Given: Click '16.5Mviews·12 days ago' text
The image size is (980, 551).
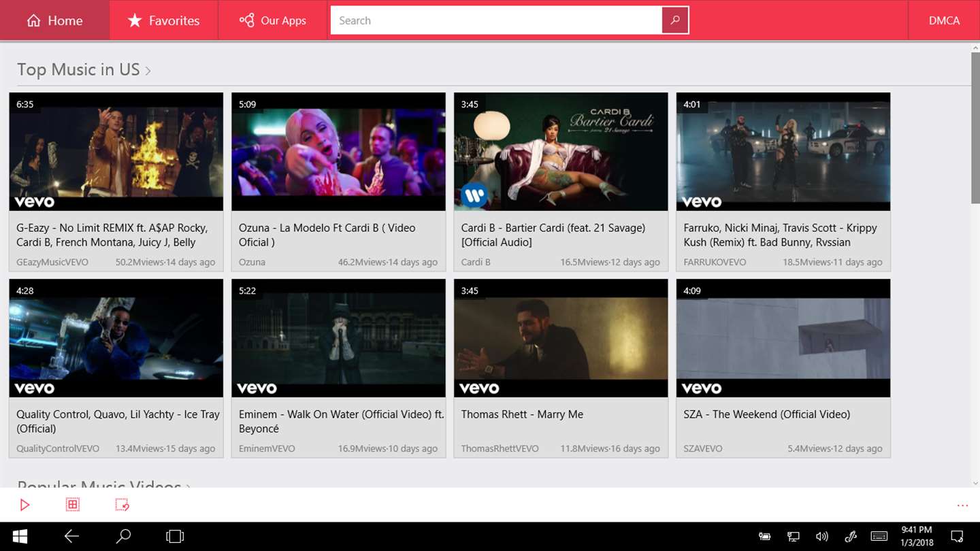Looking at the screenshot, I should [x=610, y=262].
